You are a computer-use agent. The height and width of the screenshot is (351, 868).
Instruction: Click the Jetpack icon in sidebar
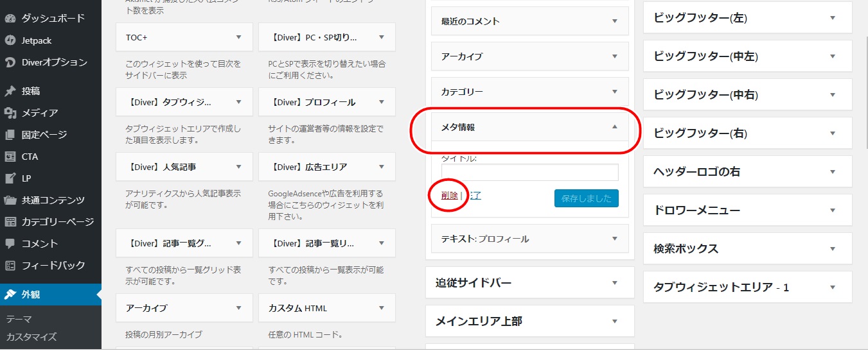10,40
